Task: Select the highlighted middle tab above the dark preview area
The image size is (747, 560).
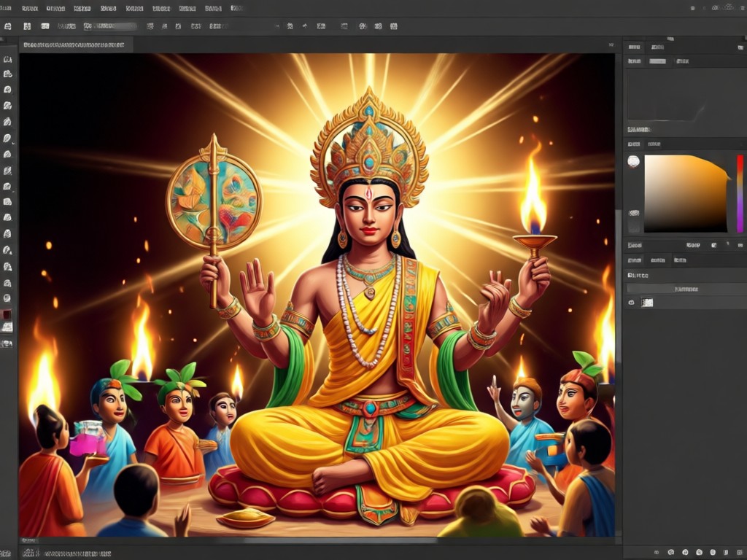Action: 657,61
